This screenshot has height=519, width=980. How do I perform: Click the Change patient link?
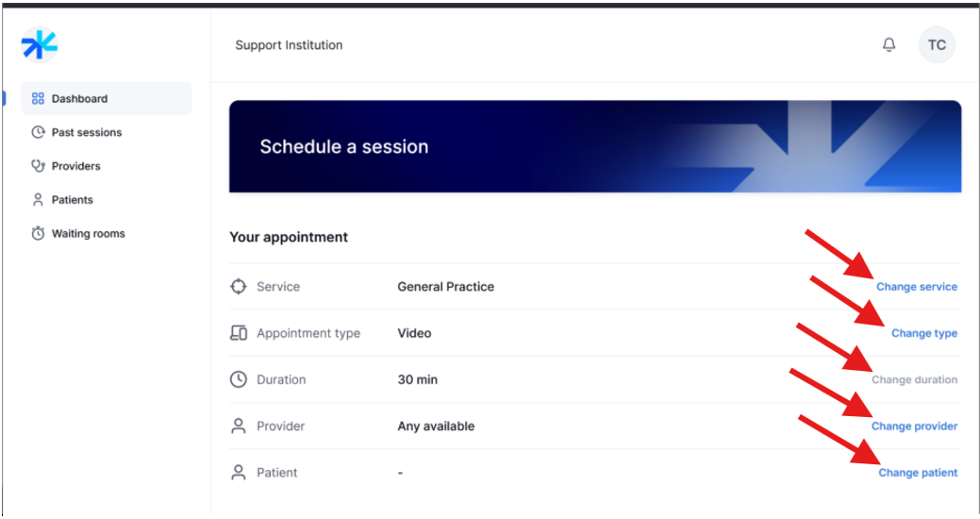(918, 473)
